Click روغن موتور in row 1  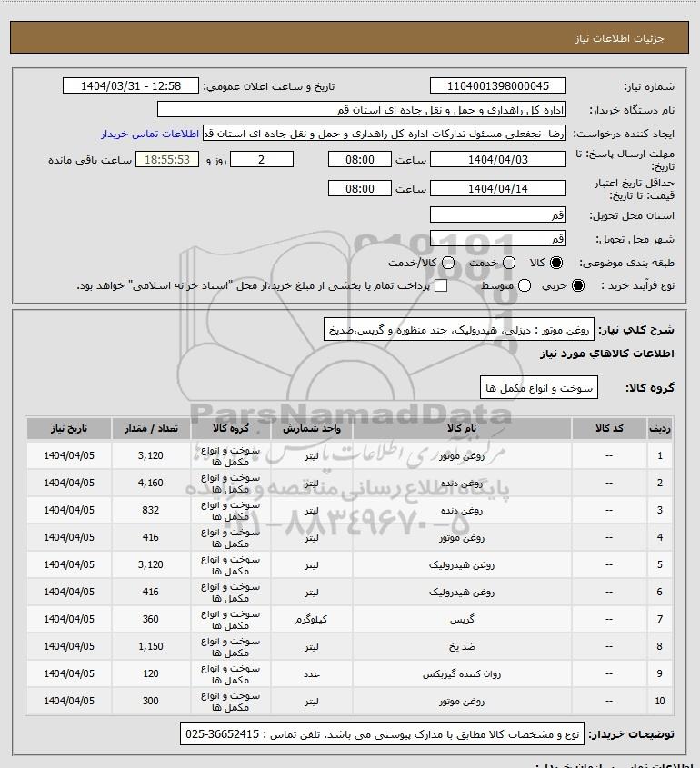pyautogui.click(x=462, y=456)
